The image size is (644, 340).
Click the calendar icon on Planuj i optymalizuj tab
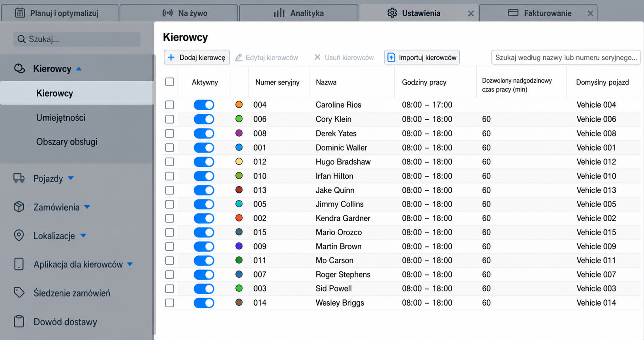click(20, 13)
